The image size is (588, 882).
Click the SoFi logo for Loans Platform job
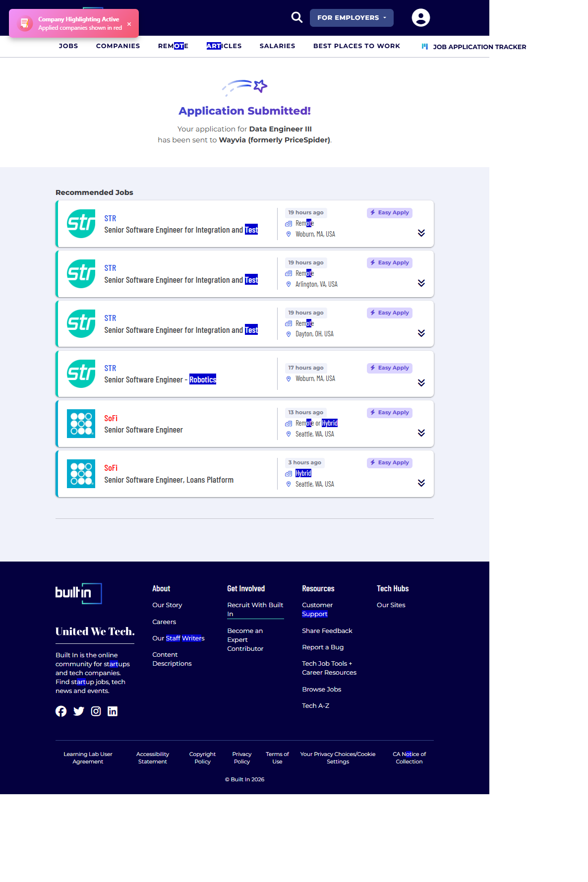[81, 474]
